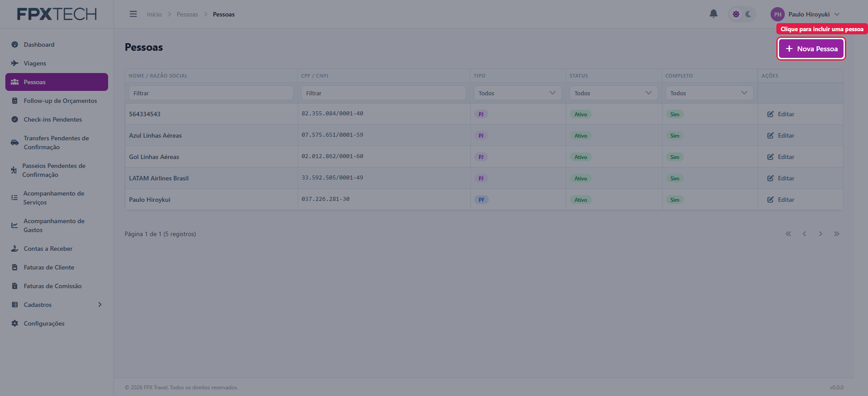Click the Configurações gear icon

tap(15, 323)
